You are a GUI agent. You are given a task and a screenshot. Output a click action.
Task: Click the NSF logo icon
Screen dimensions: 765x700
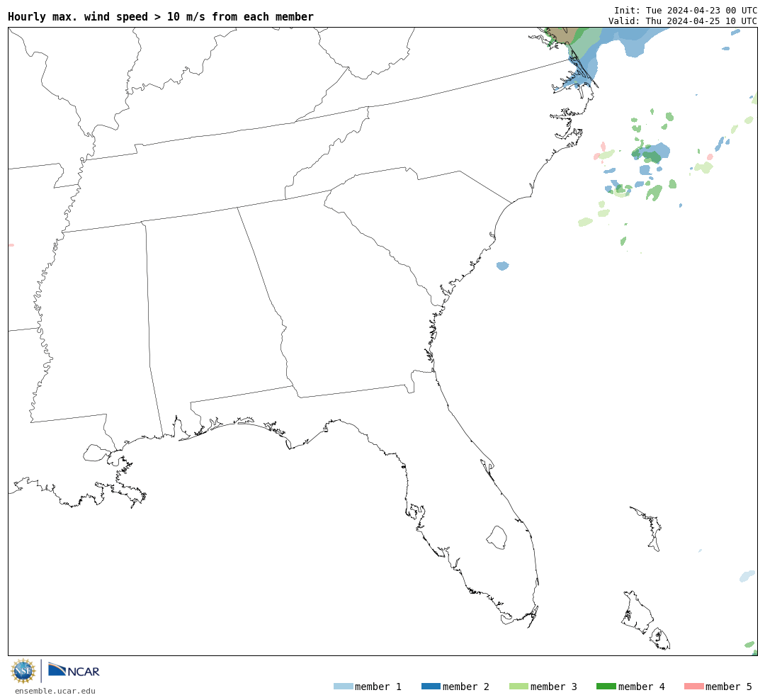[23, 671]
